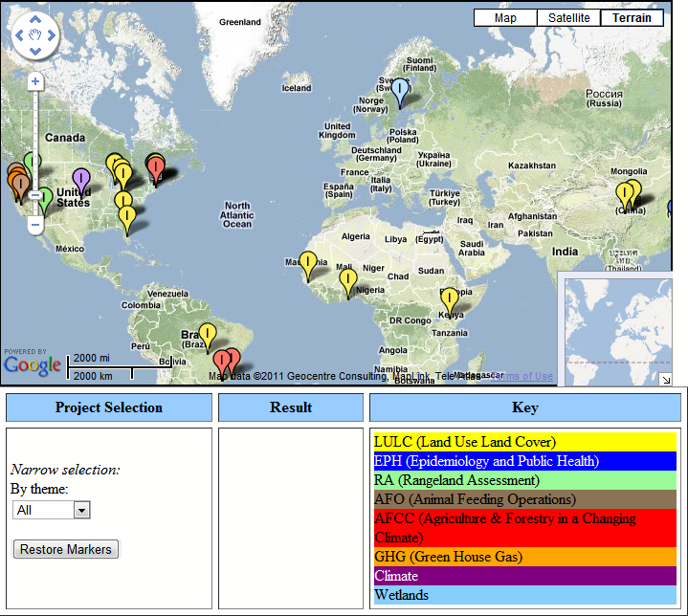Switch to Terrain view

tap(632, 18)
